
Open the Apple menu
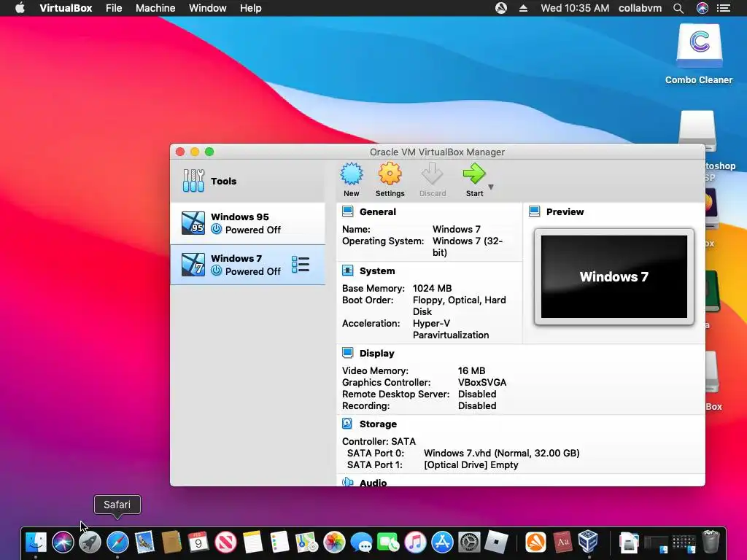20,8
